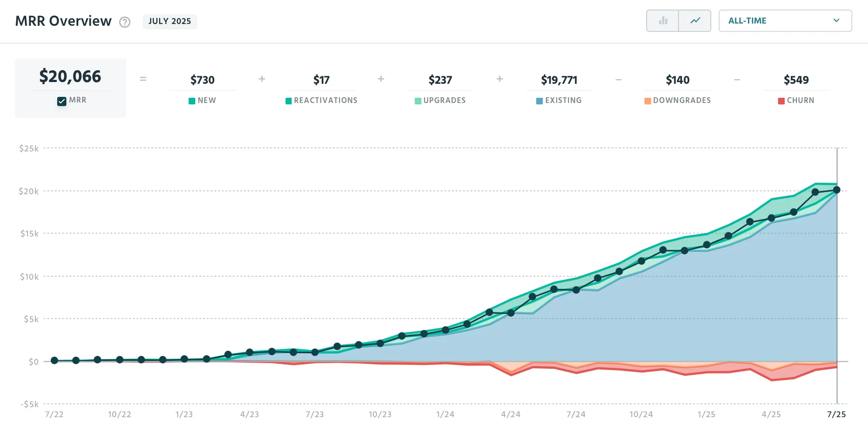Select the $140 Downgrades value
Viewport: 868px width, 439px height.
coord(678,80)
